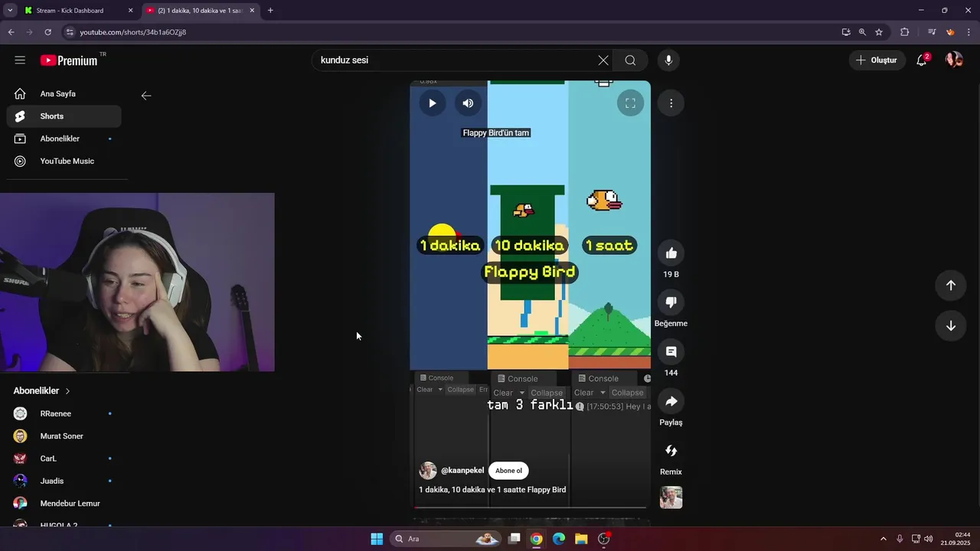
Task: Mute the Short's volume
Action: [469, 103]
